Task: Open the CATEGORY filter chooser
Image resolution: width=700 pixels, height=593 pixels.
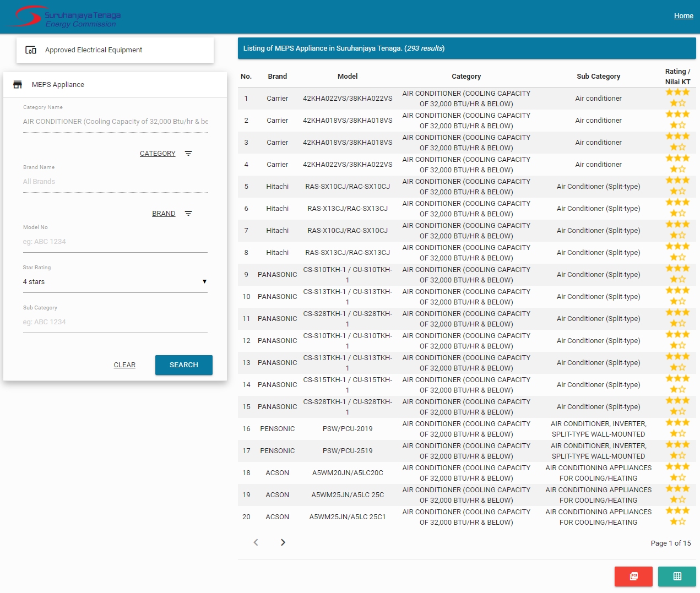Action: coord(158,154)
